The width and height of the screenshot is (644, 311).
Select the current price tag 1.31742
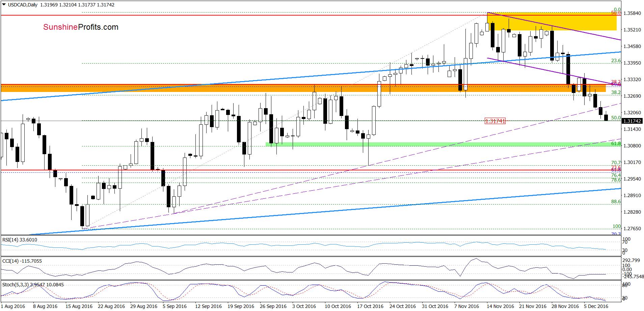pyautogui.click(x=632, y=121)
